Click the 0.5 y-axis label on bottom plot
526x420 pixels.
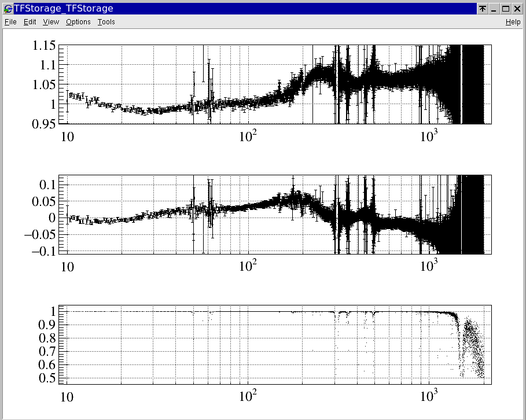[x=46, y=378]
